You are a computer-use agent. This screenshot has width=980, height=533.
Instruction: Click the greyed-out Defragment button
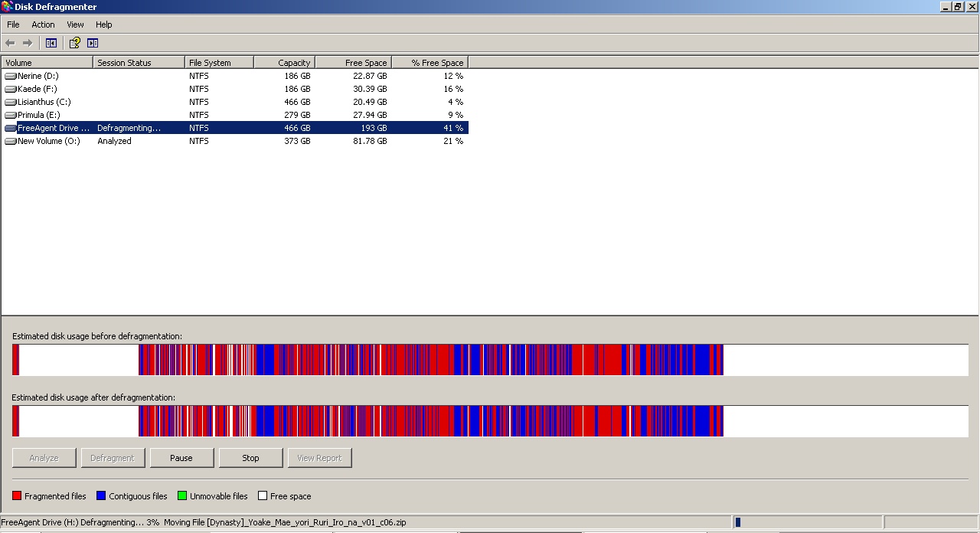click(x=113, y=458)
